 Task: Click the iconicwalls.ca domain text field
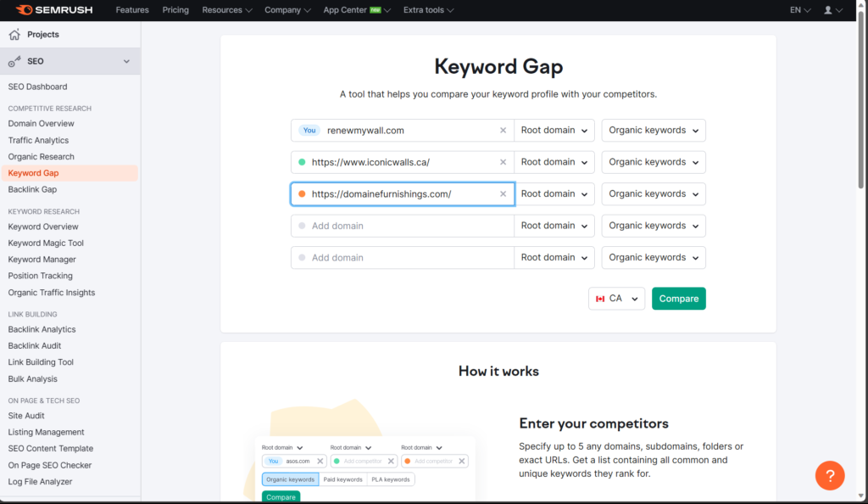tap(403, 162)
